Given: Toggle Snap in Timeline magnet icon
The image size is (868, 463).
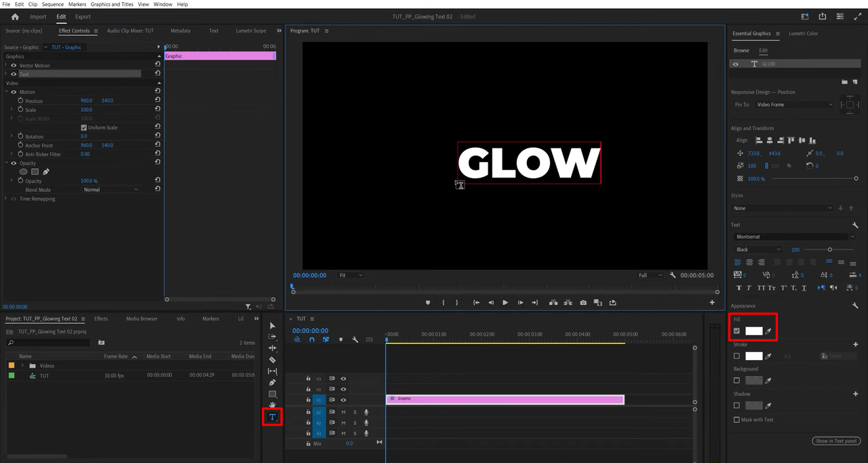Looking at the screenshot, I should [312, 340].
